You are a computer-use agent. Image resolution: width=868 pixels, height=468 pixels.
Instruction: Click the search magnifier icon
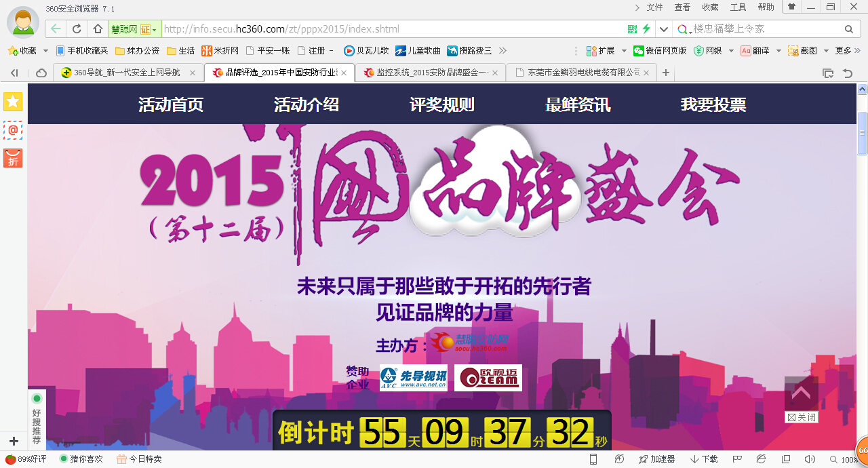tap(848, 29)
